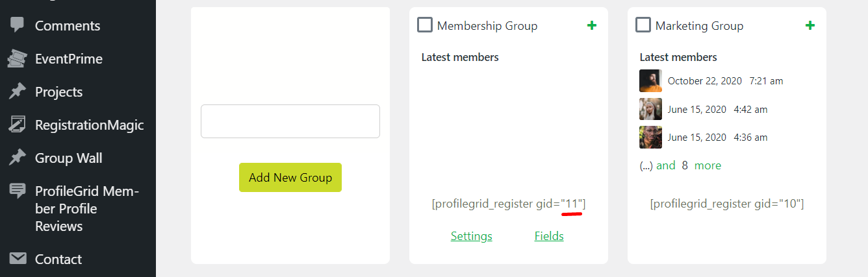Check the Marketing Group checkbox

coord(643,25)
